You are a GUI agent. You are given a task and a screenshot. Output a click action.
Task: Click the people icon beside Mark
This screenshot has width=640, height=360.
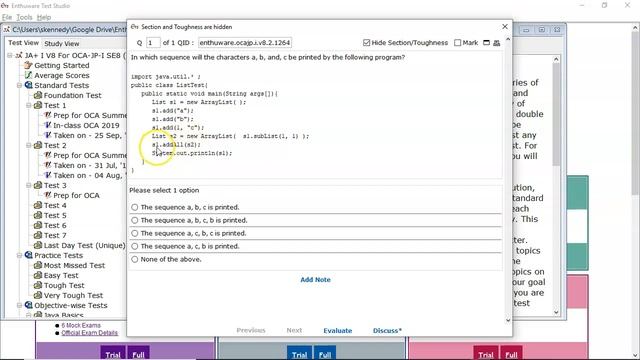click(496, 42)
